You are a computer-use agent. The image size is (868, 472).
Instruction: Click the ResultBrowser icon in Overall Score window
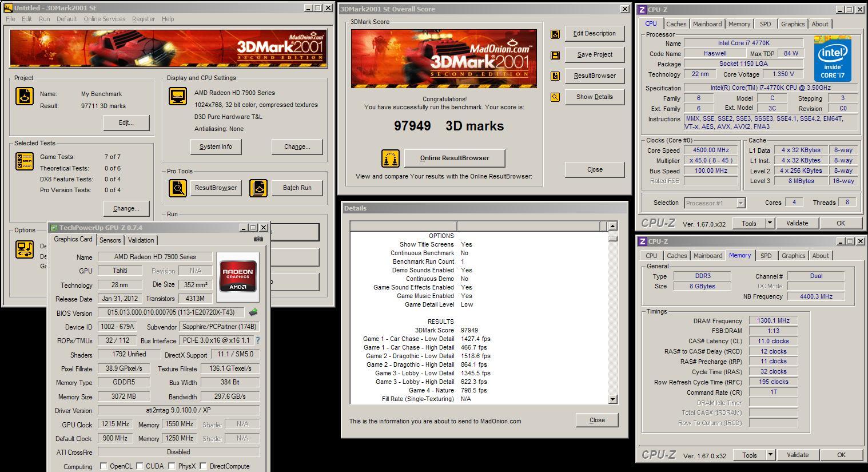point(555,76)
